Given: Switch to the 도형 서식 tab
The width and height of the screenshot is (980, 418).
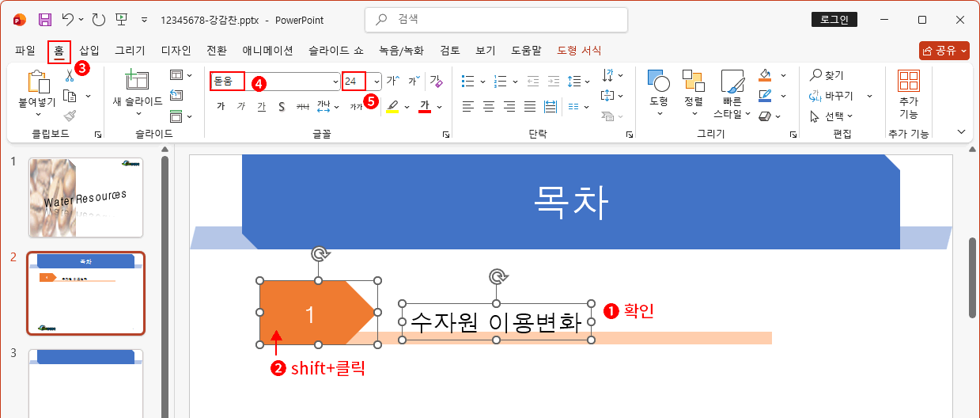Looking at the screenshot, I should click(x=580, y=51).
